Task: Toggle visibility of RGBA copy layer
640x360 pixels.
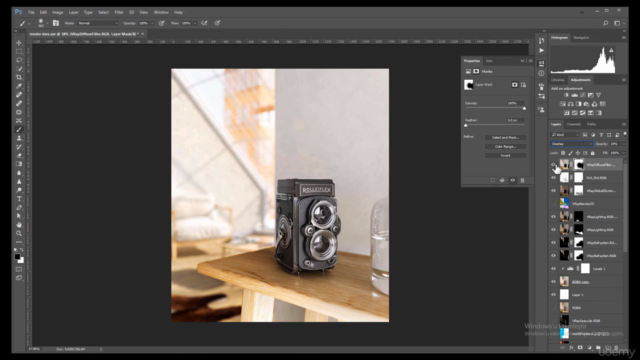Action: (x=553, y=282)
